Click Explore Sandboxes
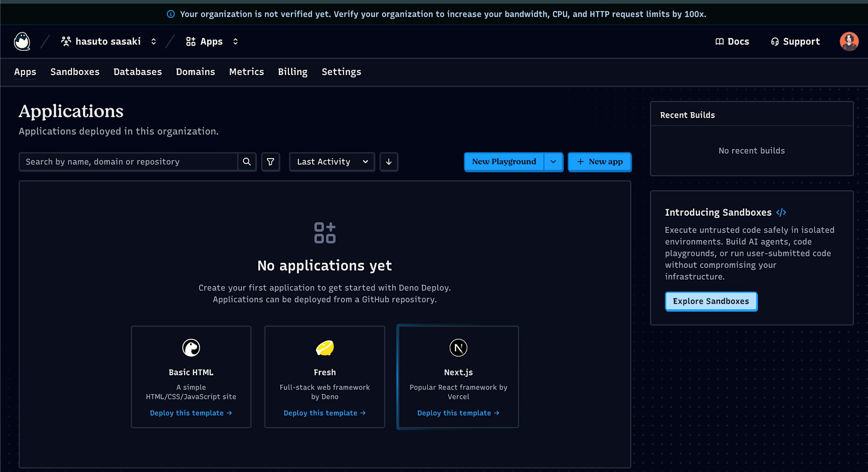 711,301
